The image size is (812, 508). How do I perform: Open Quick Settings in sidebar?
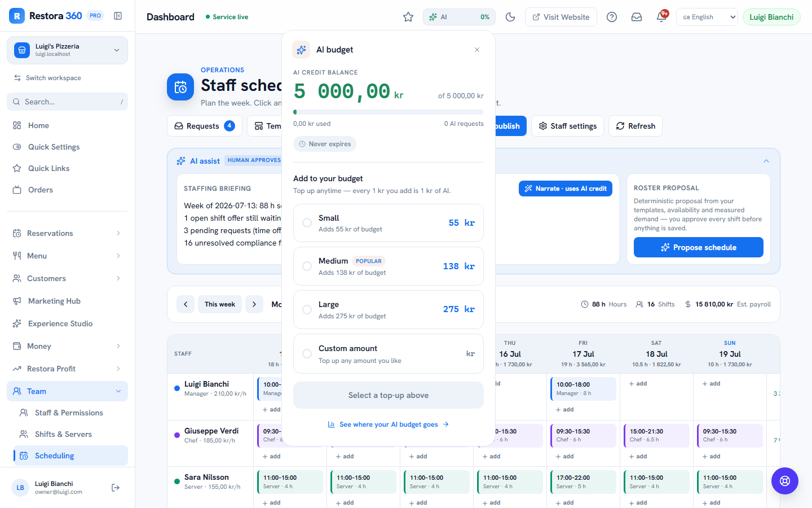[67, 147]
